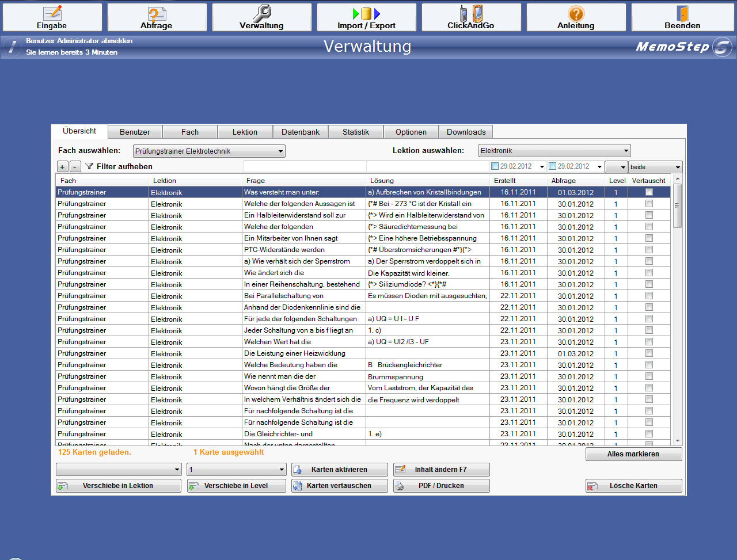Open the Datenbank tab

pyautogui.click(x=301, y=132)
